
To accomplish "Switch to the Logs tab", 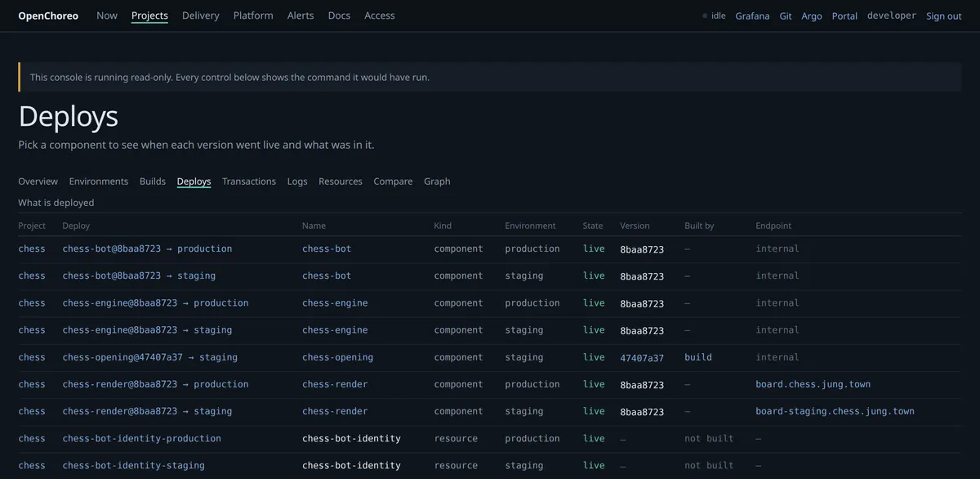I will click(x=297, y=181).
